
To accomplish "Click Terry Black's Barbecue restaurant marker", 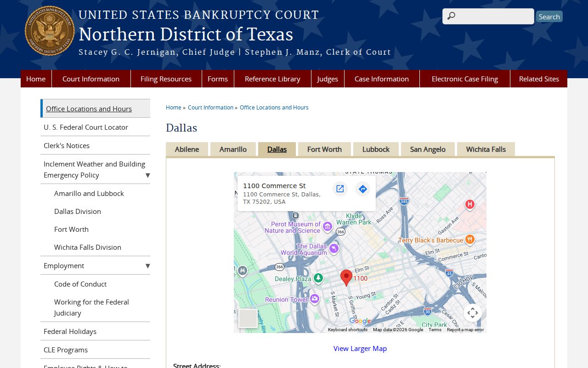I will tap(469, 239).
